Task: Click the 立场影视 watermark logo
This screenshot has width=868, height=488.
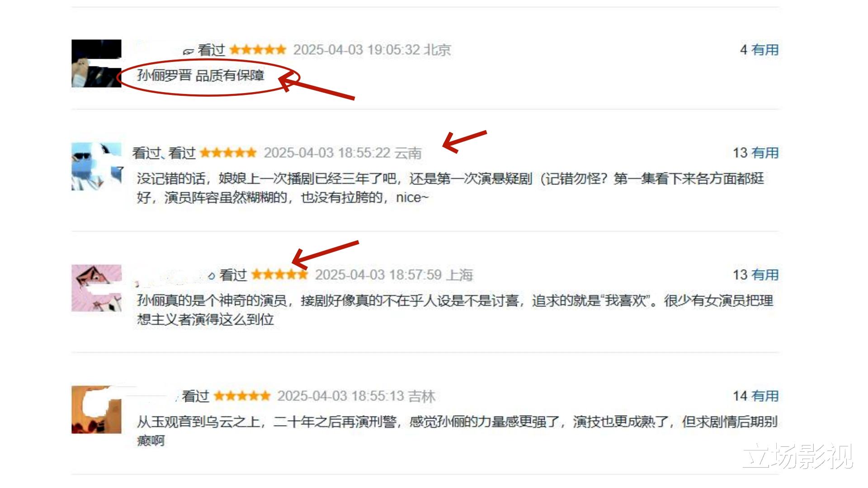Action: click(798, 455)
